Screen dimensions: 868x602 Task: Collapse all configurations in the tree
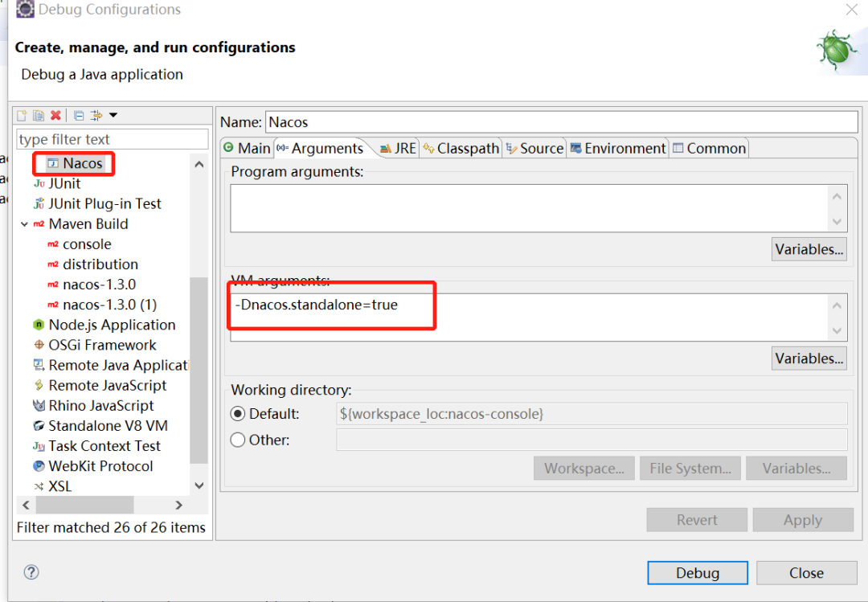pos(79,116)
